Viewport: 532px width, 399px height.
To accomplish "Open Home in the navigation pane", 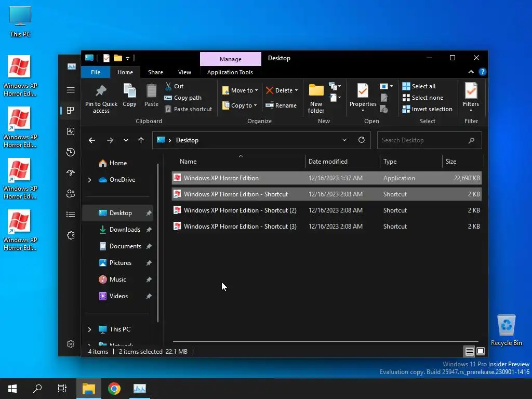I will [118, 163].
